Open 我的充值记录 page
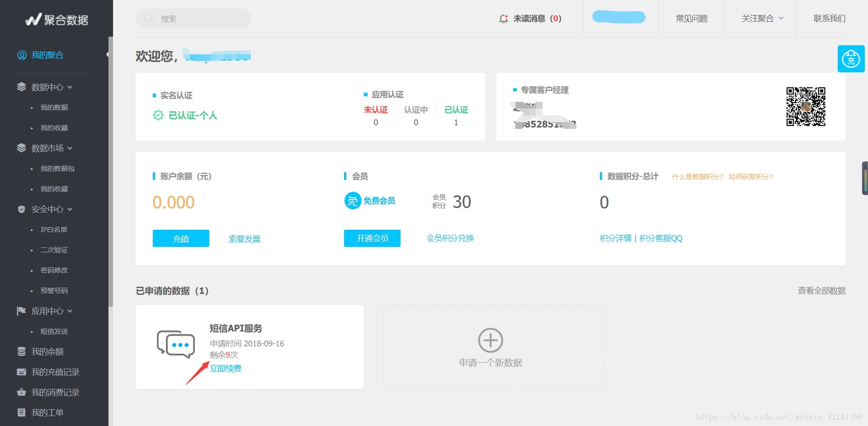Screen dimensions: 868x426 pyautogui.click(x=55, y=372)
